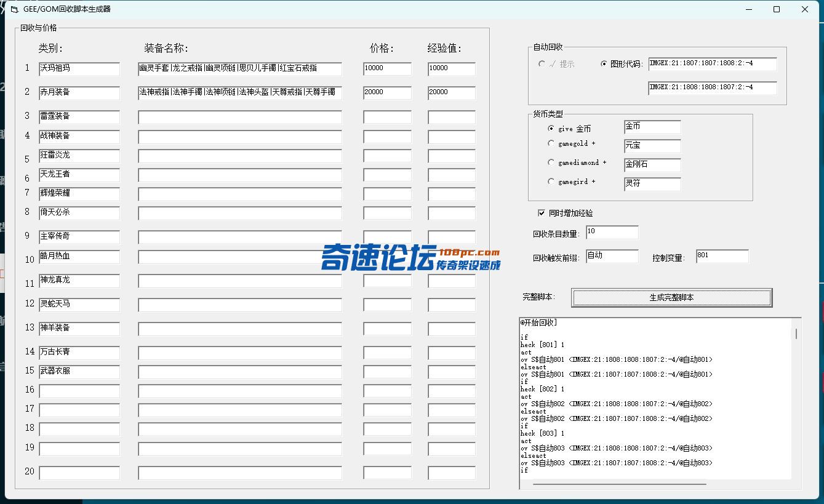The height and width of the screenshot is (504, 824).
Task: Click 生成完整脚本 button
Action: pos(671,297)
